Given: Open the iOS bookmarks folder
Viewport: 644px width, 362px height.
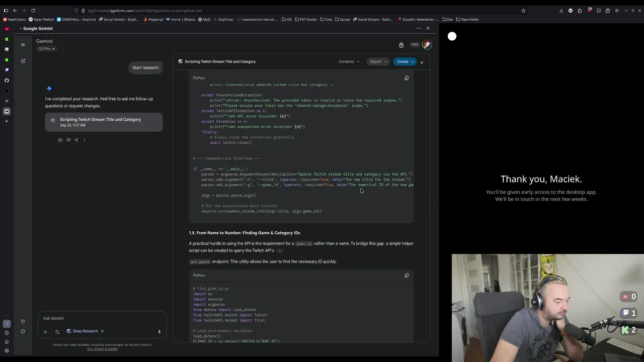Looking at the screenshot, I should (287, 20).
